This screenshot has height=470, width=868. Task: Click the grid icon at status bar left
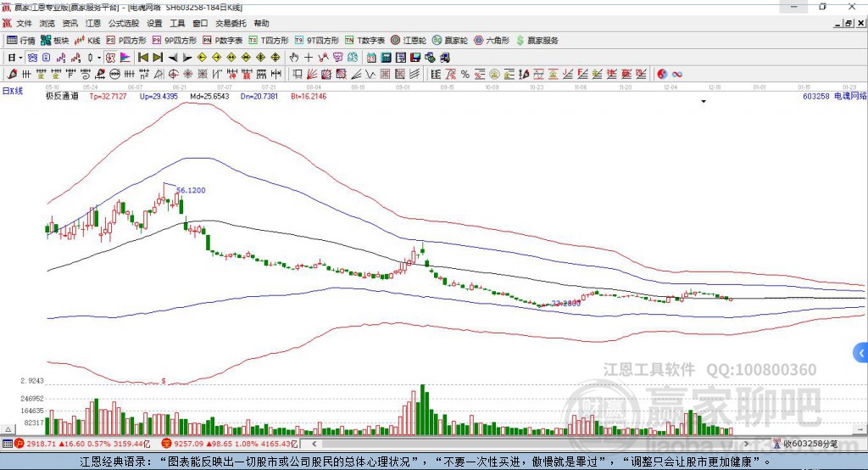point(7,444)
